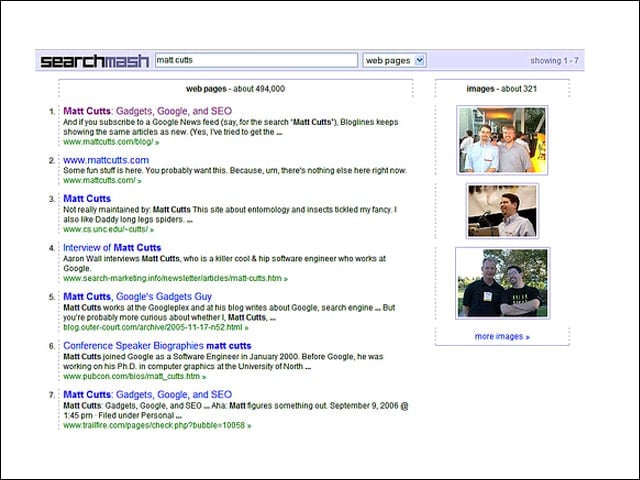The height and width of the screenshot is (480, 640).
Task: Click the blog.outer-court.com archive URL
Action: [156, 327]
